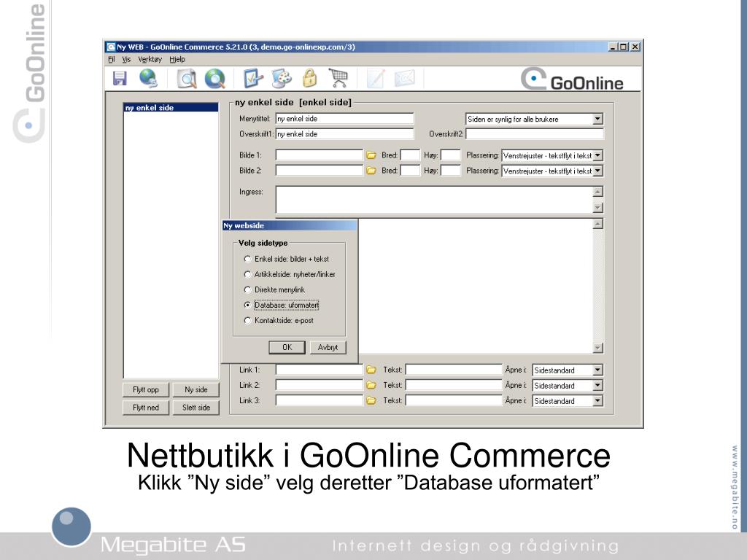Click the Link 1 path field
The height and width of the screenshot is (560, 747).
320,370
